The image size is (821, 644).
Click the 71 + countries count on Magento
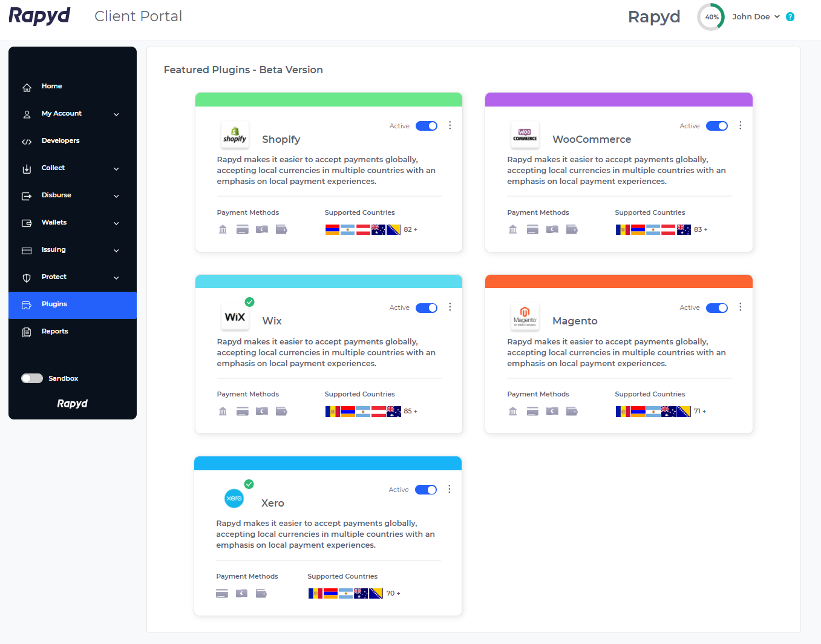700,411
